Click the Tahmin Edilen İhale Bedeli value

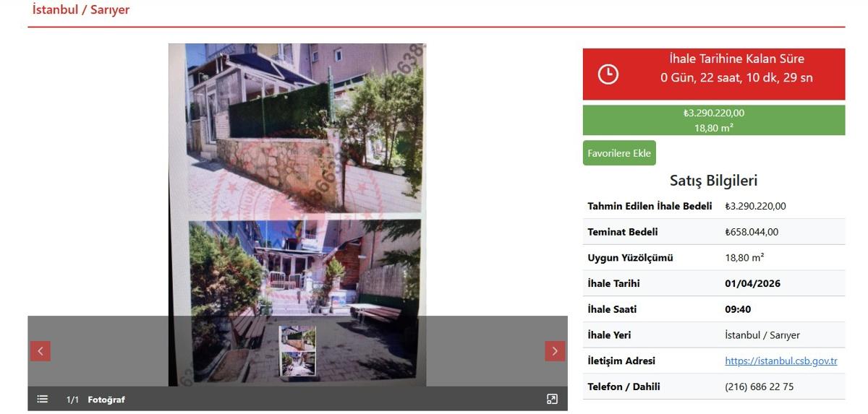click(x=755, y=206)
